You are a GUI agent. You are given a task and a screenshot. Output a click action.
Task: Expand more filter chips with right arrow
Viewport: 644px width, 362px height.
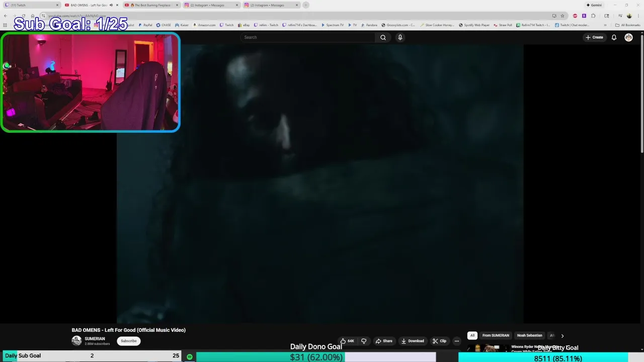point(562,335)
